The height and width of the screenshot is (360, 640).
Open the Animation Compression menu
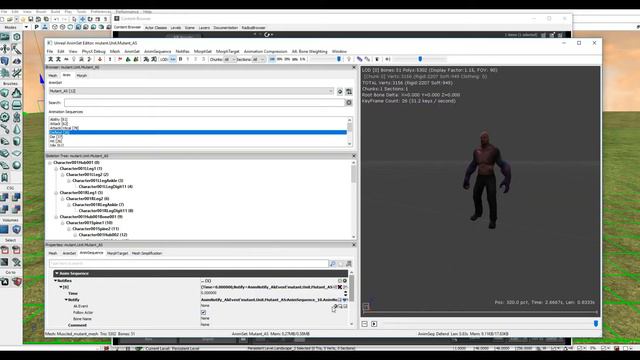pos(265,51)
